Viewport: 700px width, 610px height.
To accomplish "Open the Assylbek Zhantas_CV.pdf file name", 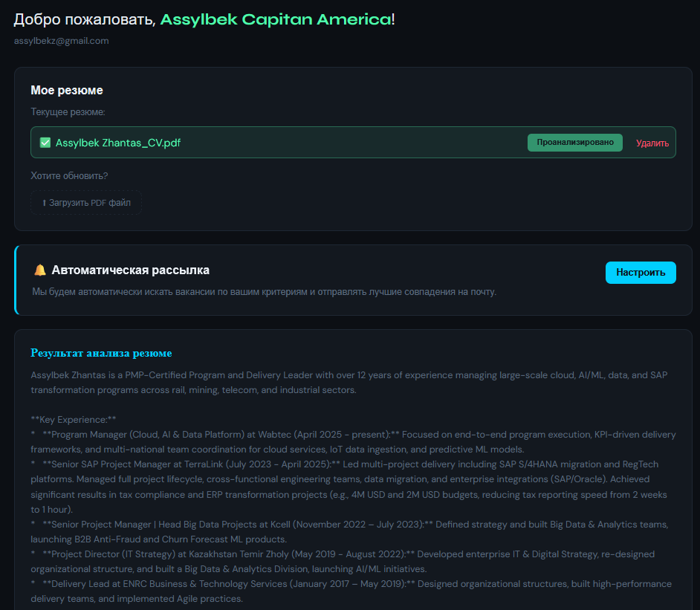I will coord(117,143).
